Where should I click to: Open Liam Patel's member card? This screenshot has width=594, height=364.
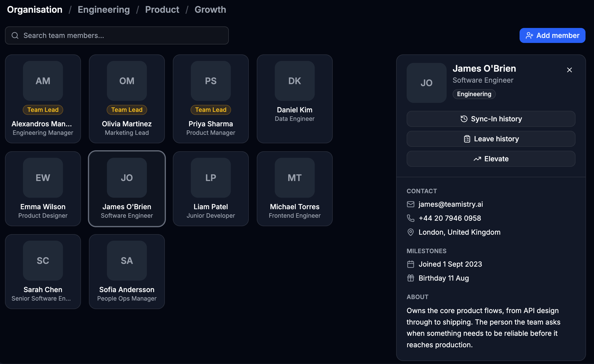tap(211, 189)
